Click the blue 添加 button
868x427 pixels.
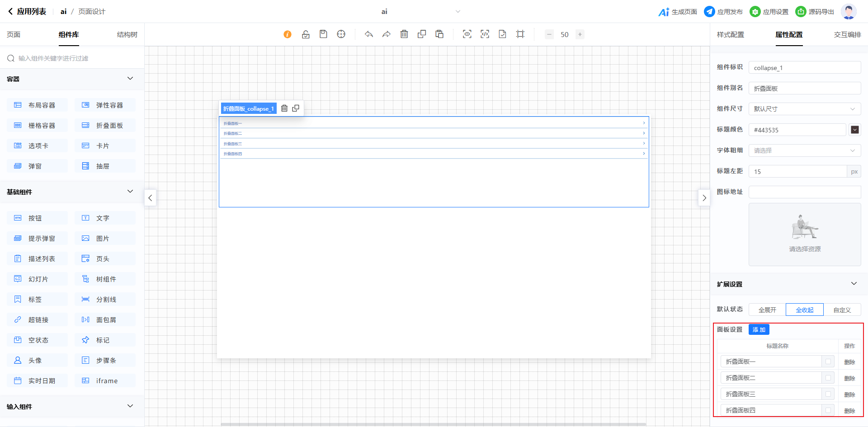[x=759, y=330]
